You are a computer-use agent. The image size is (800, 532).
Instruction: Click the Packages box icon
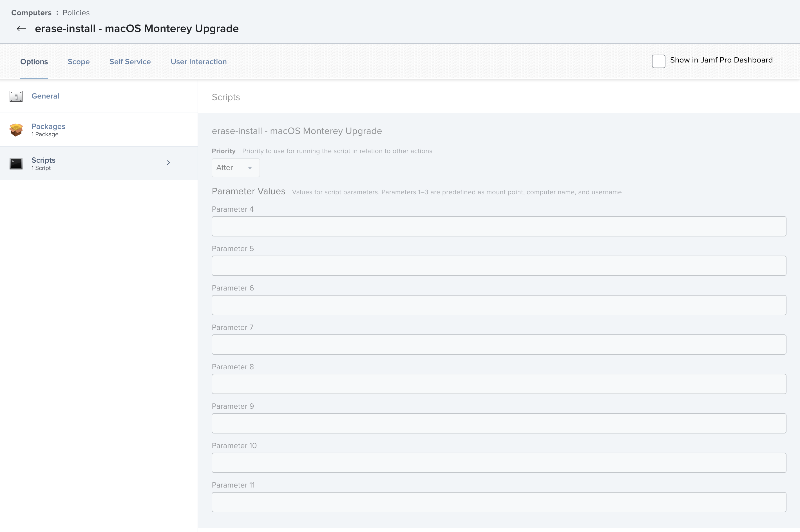point(16,129)
